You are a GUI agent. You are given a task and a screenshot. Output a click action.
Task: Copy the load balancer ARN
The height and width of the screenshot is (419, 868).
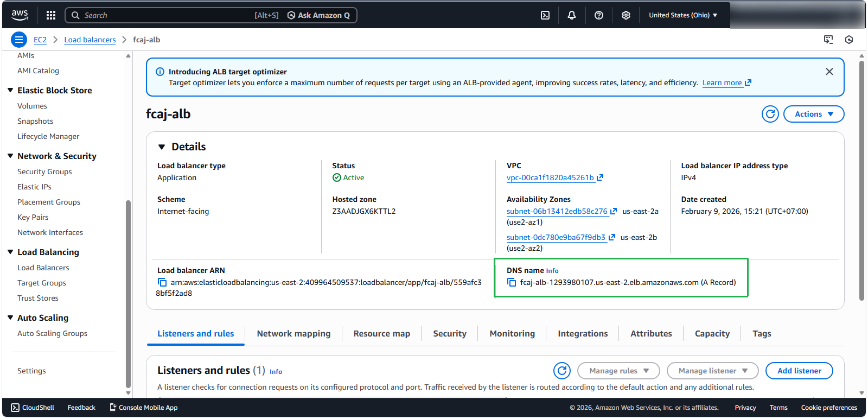tap(162, 282)
